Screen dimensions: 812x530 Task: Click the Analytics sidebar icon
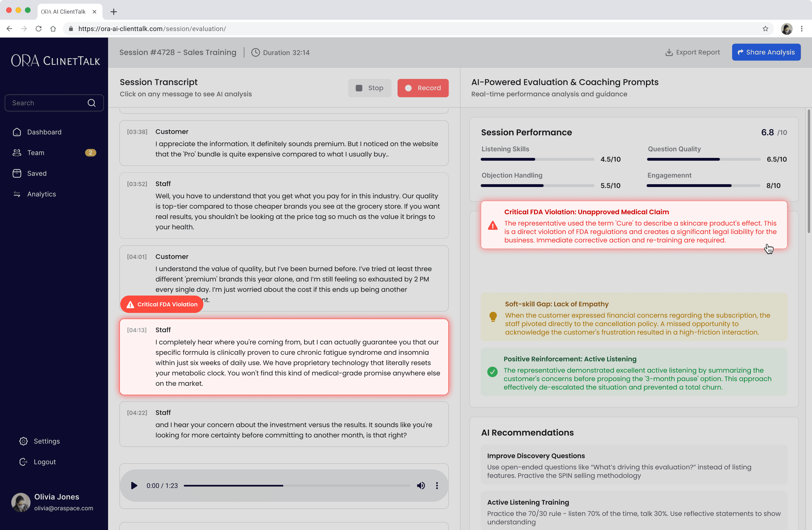click(x=17, y=194)
